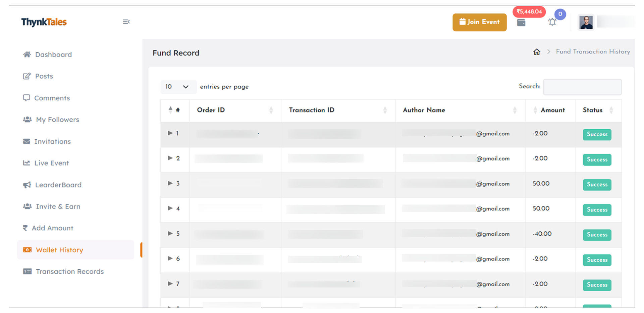This screenshot has height=313, width=644.
Task: Click the Dashboard house icon
Action: 27,54
